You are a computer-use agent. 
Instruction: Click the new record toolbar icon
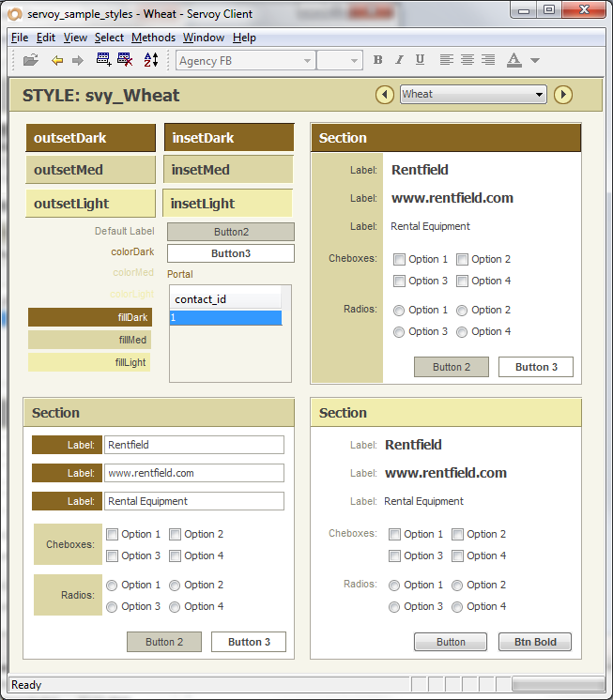[x=103, y=59]
